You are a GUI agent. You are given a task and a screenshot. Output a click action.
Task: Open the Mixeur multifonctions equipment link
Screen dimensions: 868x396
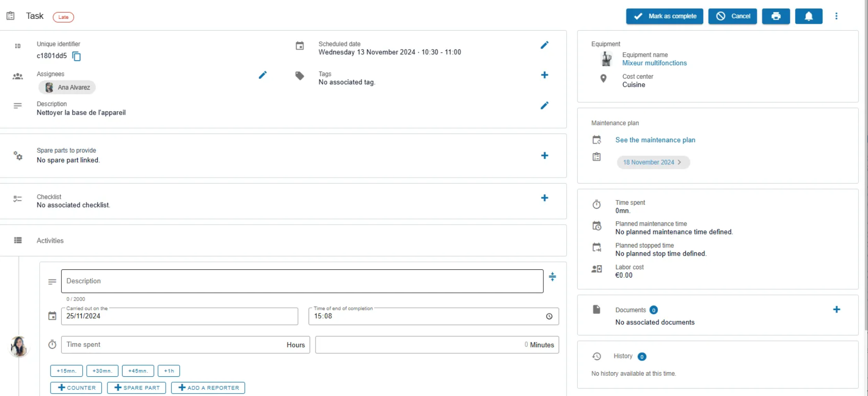point(654,63)
